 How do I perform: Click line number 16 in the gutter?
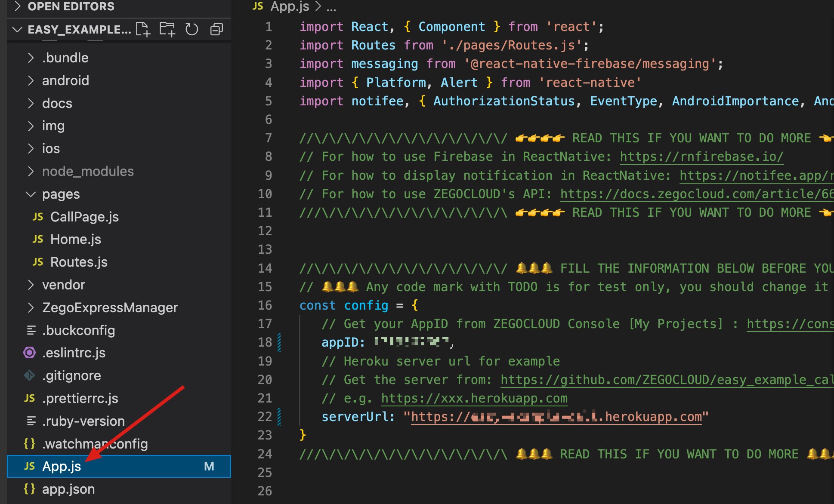click(x=265, y=305)
